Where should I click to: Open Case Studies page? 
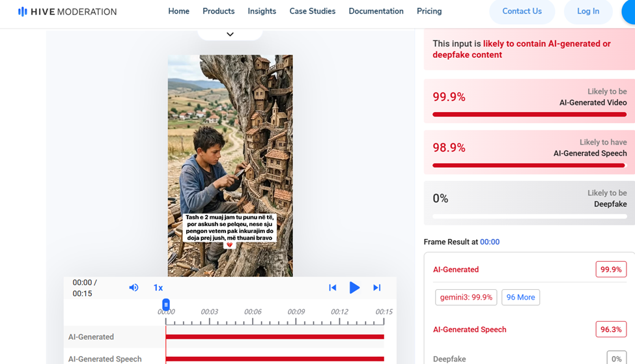pos(312,12)
